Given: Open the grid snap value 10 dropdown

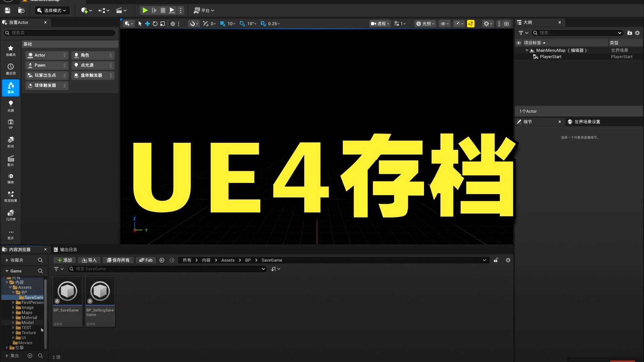Looking at the screenshot, I should point(231,24).
